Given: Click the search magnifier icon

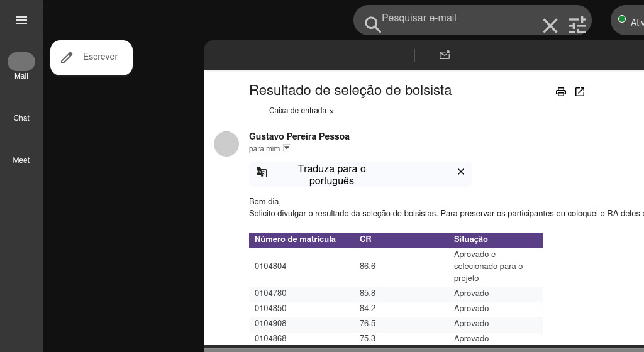Looking at the screenshot, I should (x=373, y=25).
